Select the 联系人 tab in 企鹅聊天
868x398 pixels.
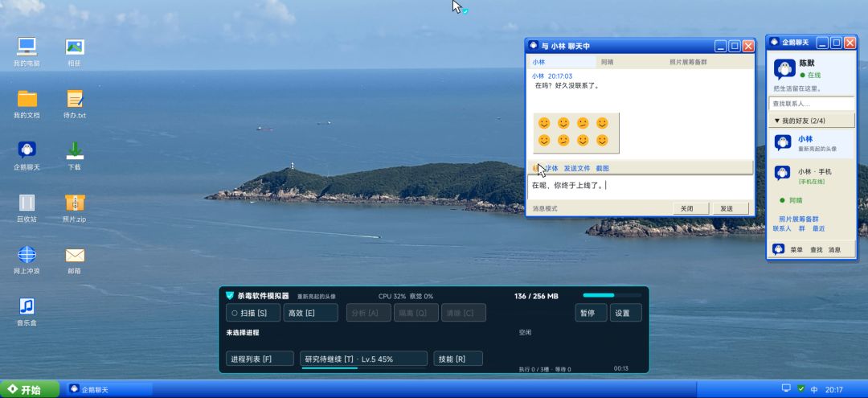(x=782, y=228)
